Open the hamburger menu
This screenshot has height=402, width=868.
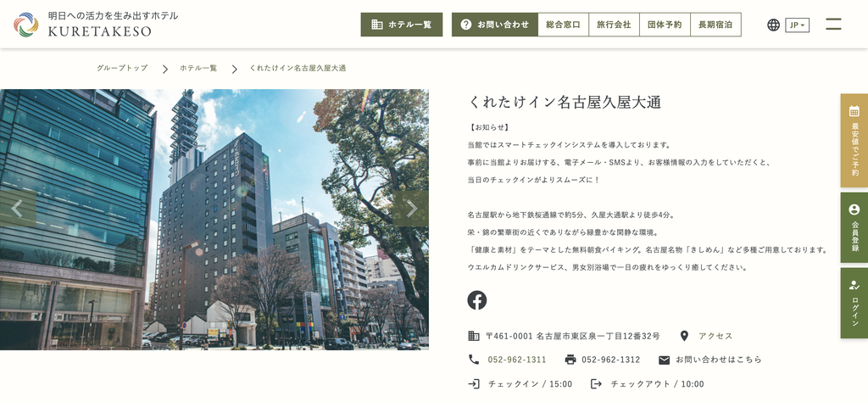[833, 25]
